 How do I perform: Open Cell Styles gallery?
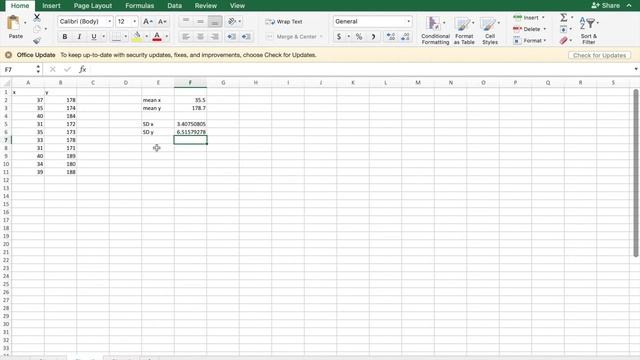pyautogui.click(x=490, y=30)
